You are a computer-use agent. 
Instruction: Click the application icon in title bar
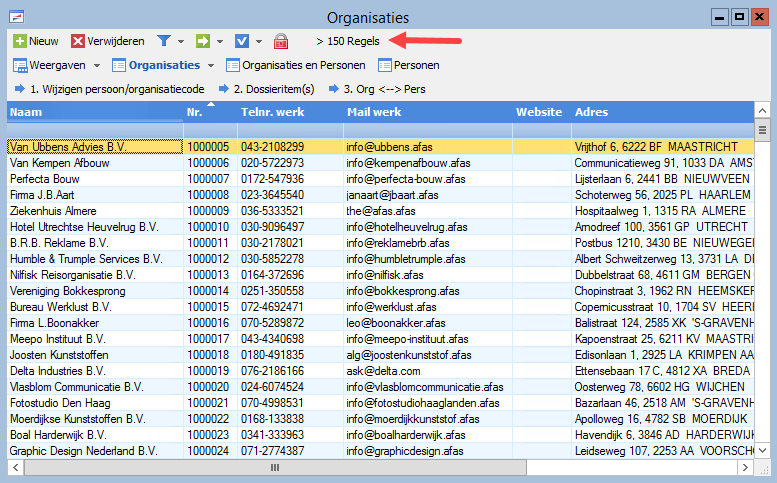pos(16,17)
